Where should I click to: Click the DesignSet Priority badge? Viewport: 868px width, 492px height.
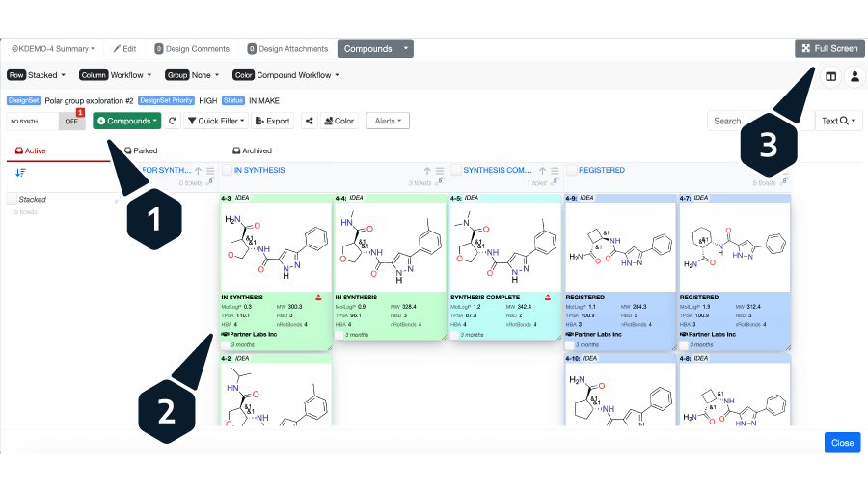(166, 100)
